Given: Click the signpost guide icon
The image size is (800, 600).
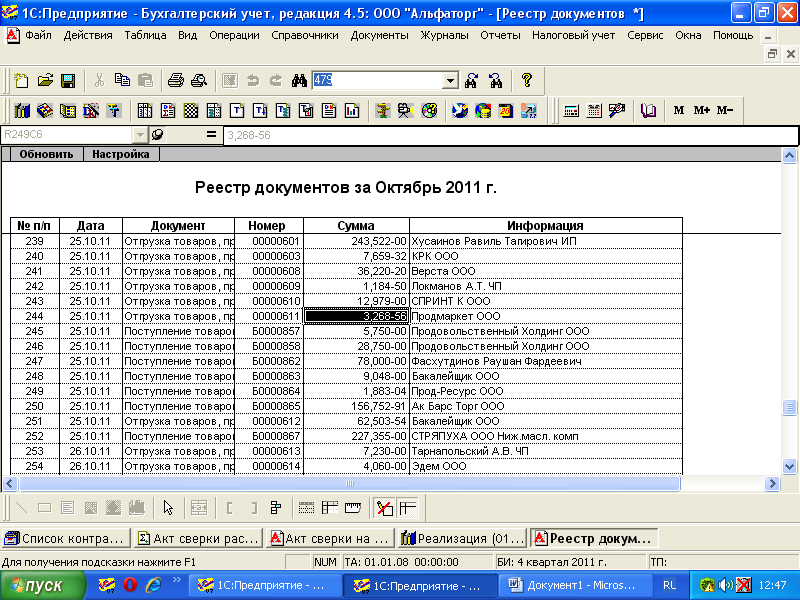Looking at the screenshot, I should point(383,110).
